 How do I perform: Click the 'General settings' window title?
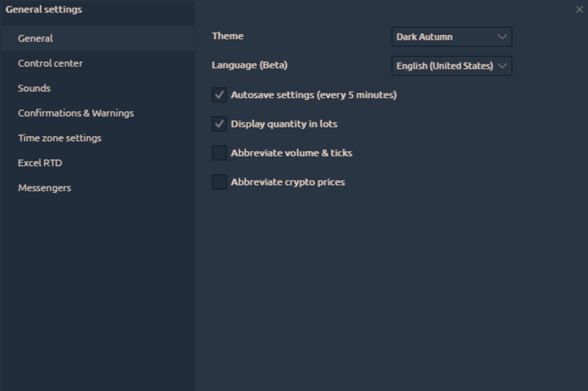point(44,9)
